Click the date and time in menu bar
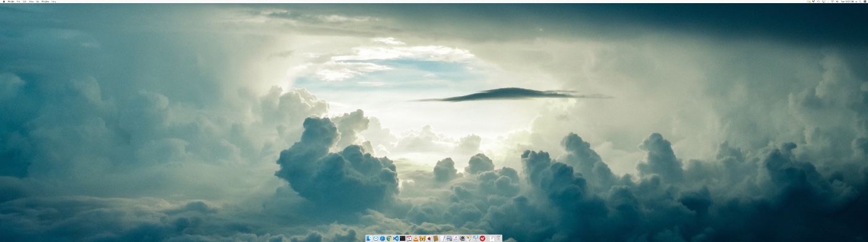The image size is (868, 242). pos(848,2)
